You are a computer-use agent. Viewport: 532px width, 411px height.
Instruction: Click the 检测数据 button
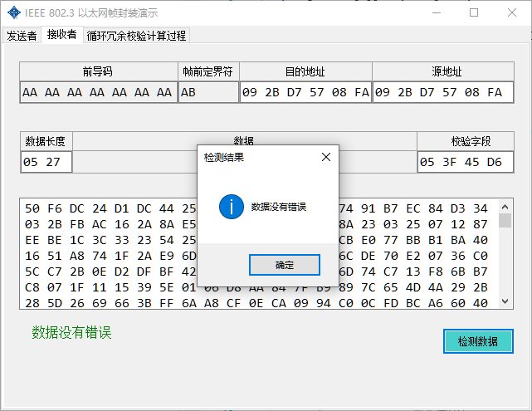pyautogui.click(x=478, y=341)
